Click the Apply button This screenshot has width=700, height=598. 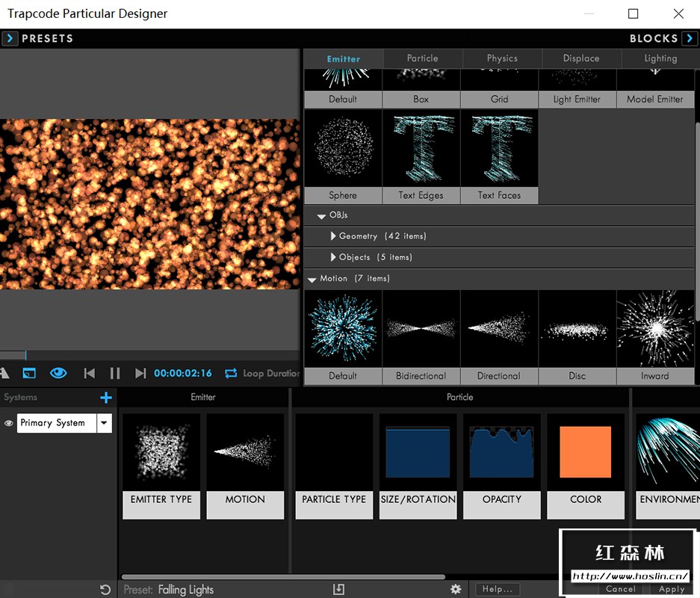[x=670, y=589]
